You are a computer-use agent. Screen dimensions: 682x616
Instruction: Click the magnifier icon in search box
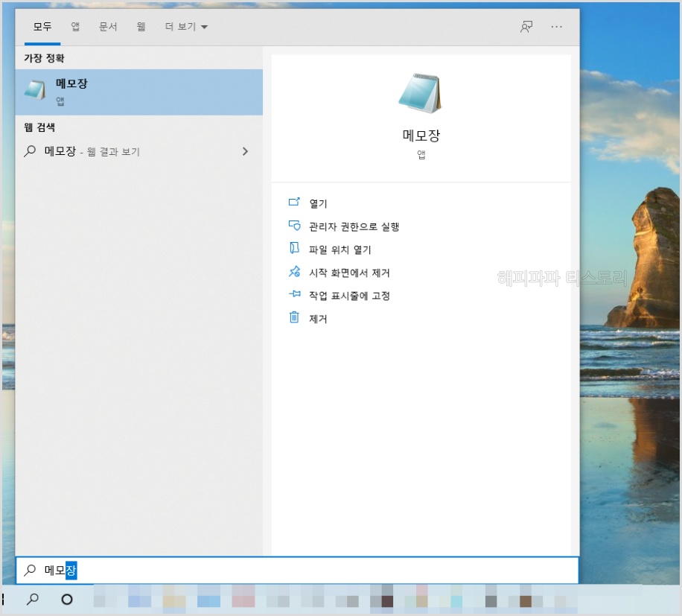point(30,570)
